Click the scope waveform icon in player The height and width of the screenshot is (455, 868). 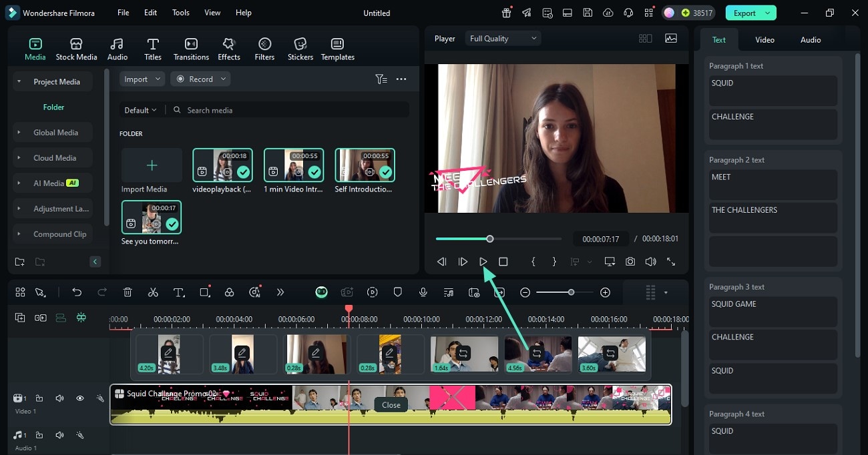coord(671,39)
